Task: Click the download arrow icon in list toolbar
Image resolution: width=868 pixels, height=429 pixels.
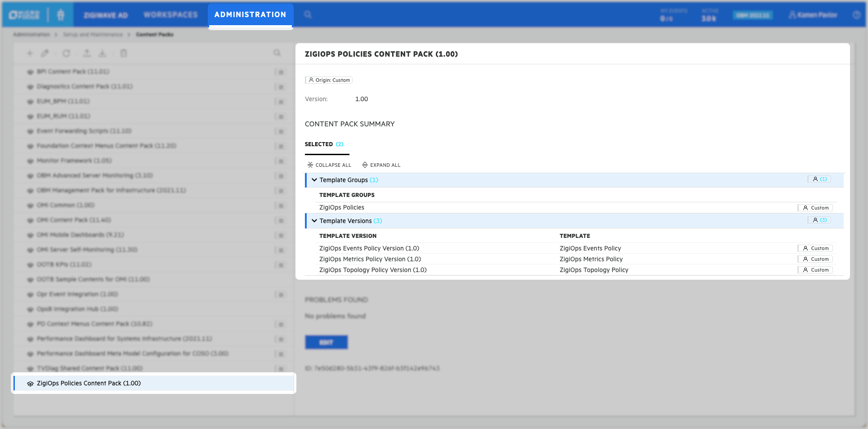Action: [103, 54]
